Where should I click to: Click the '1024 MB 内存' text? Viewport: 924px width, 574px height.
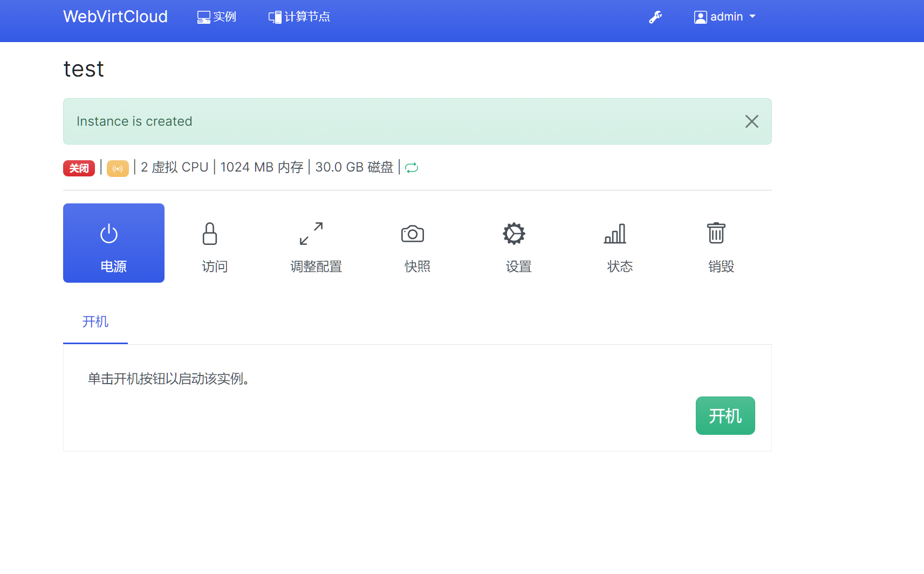click(262, 167)
